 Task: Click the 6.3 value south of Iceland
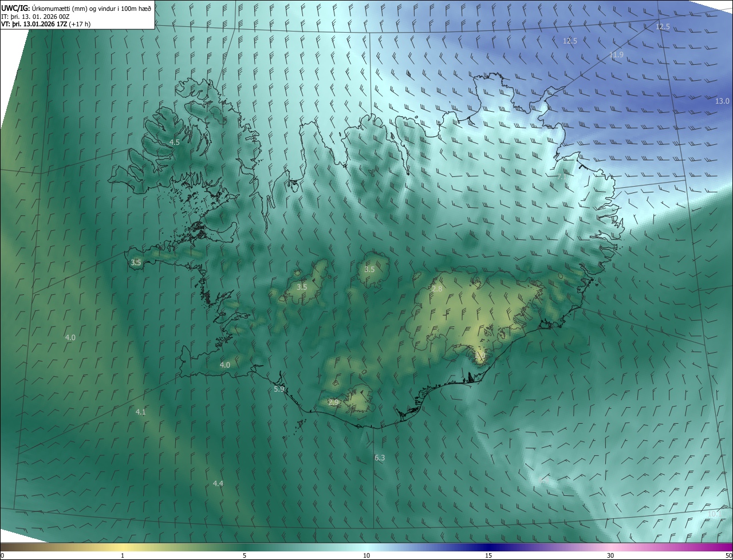pyautogui.click(x=380, y=458)
